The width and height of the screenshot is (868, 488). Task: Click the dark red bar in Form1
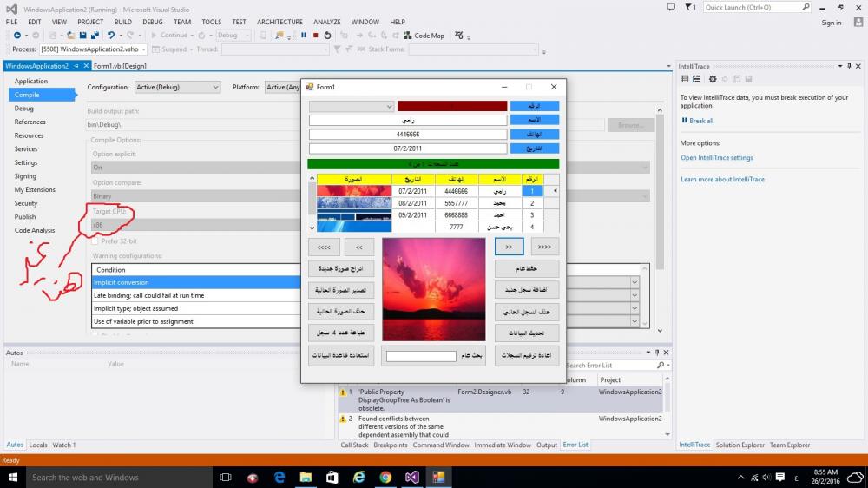click(451, 106)
